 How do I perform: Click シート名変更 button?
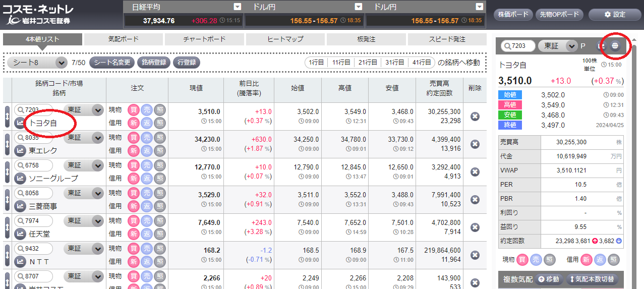tap(112, 63)
